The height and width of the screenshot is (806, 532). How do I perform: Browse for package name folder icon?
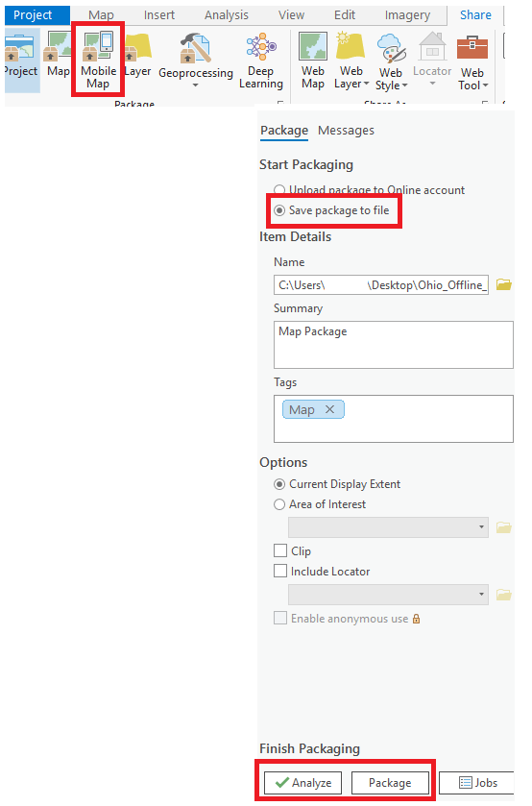[504, 284]
